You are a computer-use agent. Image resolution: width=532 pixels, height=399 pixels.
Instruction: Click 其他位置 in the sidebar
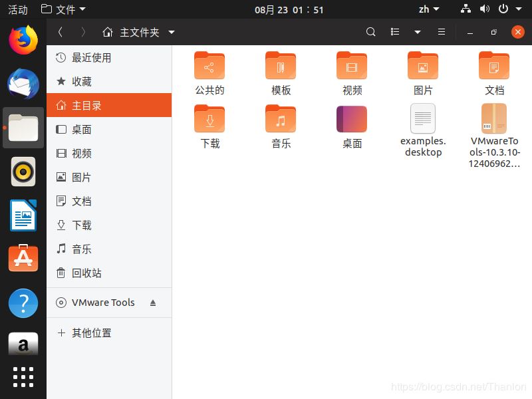click(91, 333)
